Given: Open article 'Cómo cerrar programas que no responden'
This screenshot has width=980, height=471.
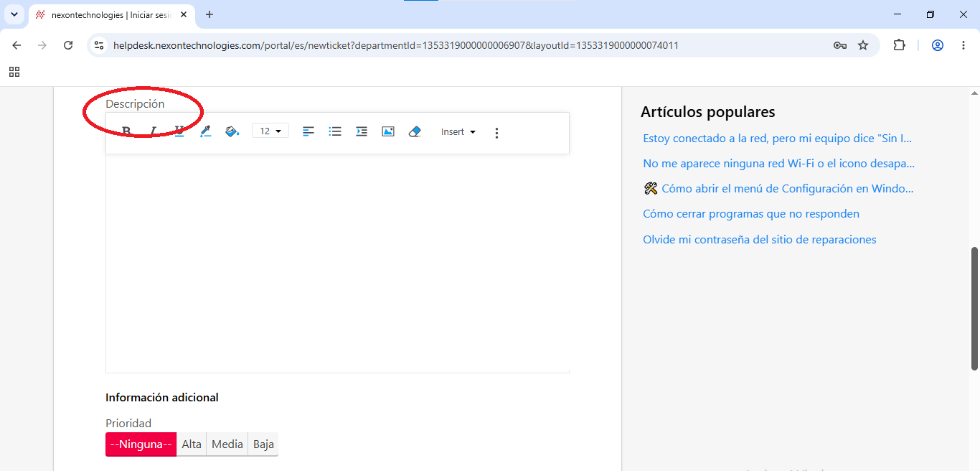Looking at the screenshot, I should coord(751,214).
